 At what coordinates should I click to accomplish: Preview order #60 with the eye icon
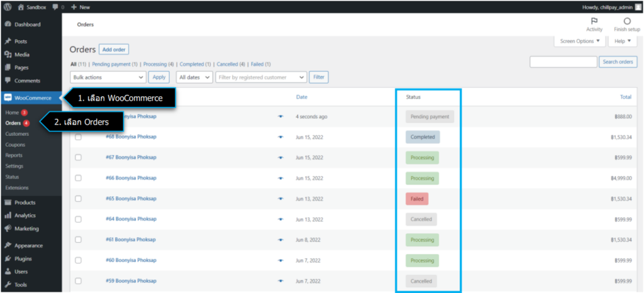pyautogui.click(x=280, y=260)
